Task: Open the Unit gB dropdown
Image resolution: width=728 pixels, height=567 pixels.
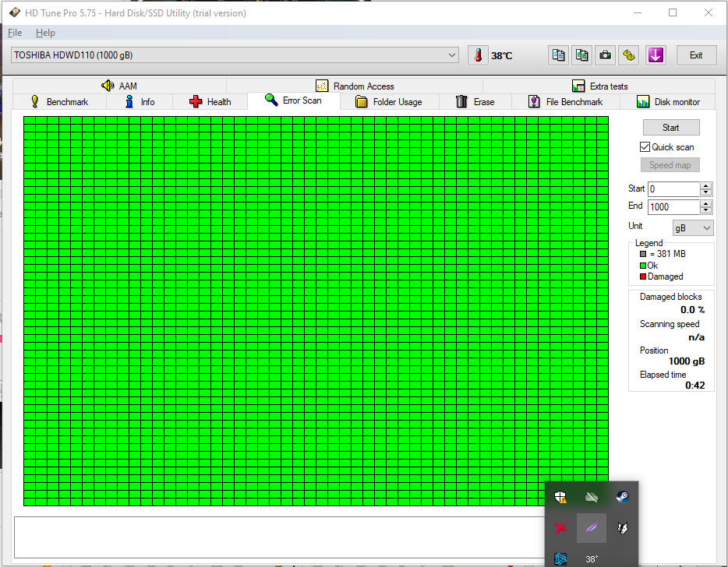Action: click(x=693, y=228)
